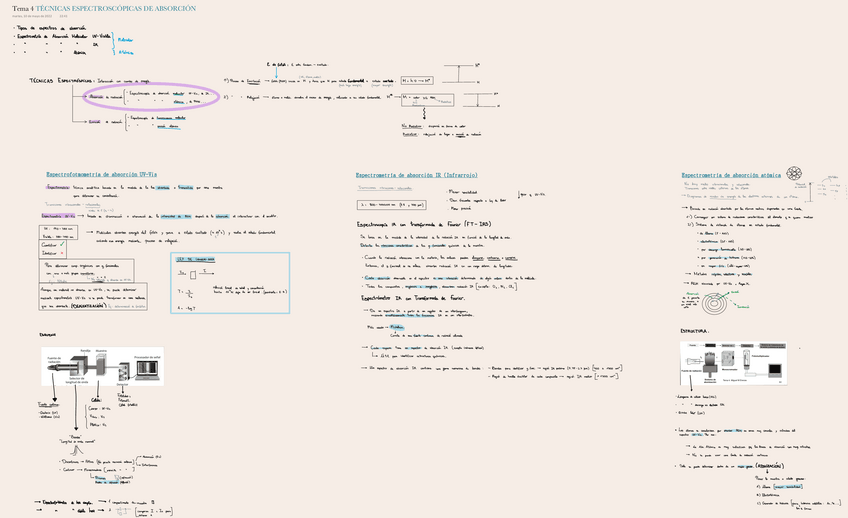Select the atomic absorption structure diagram image
The image size is (848, 518).
733,363
